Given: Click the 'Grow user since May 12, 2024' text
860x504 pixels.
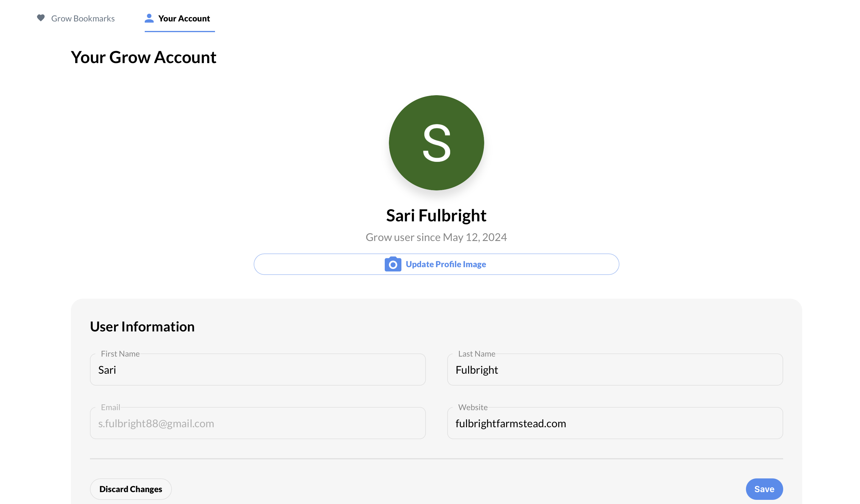Looking at the screenshot, I should click(436, 237).
